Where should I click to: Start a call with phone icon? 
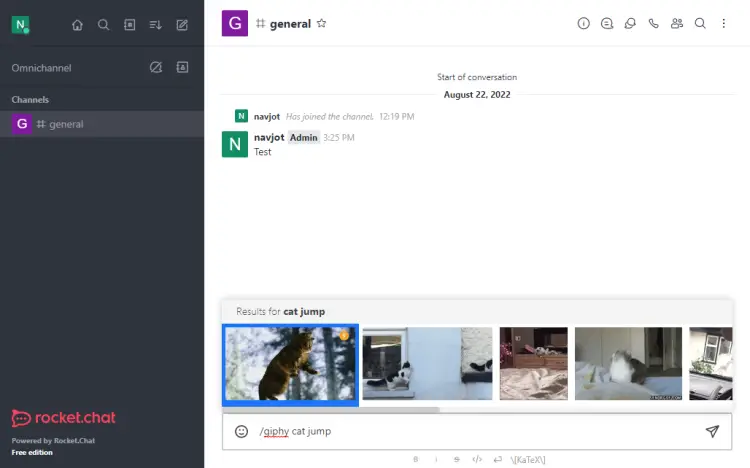(x=654, y=24)
